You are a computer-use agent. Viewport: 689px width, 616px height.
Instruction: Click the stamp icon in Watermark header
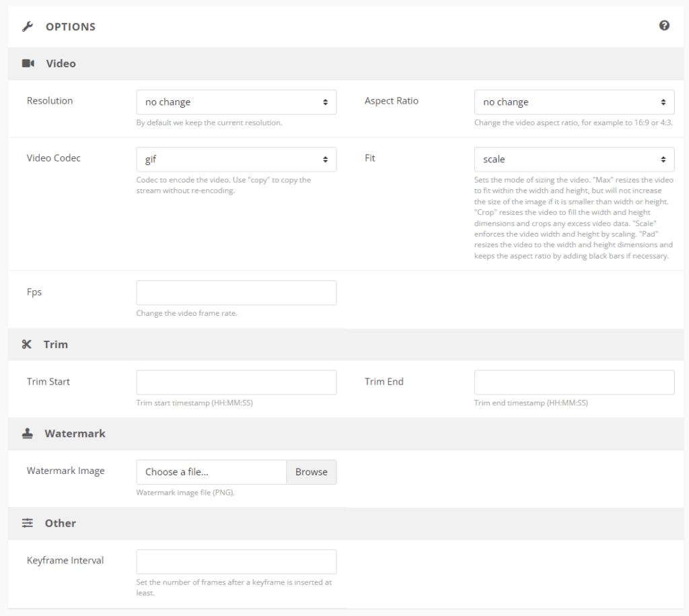coord(28,434)
